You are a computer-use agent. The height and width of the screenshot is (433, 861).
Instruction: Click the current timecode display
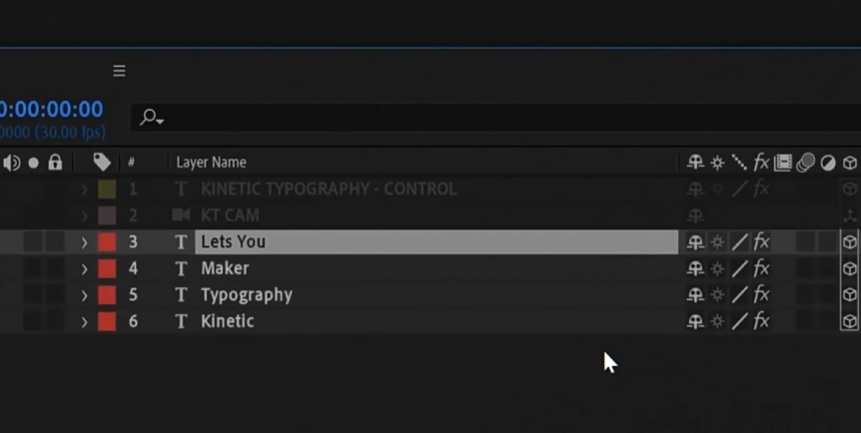(52, 109)
